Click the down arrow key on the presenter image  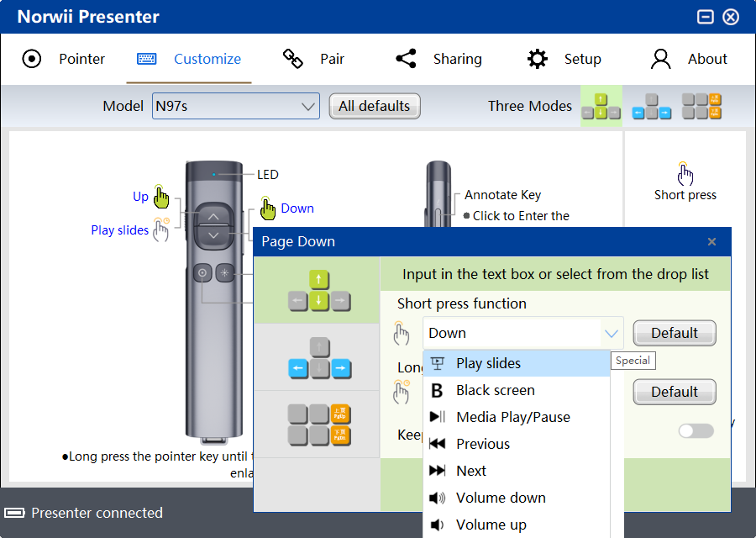pyautogui.click(x=213, y=235)
